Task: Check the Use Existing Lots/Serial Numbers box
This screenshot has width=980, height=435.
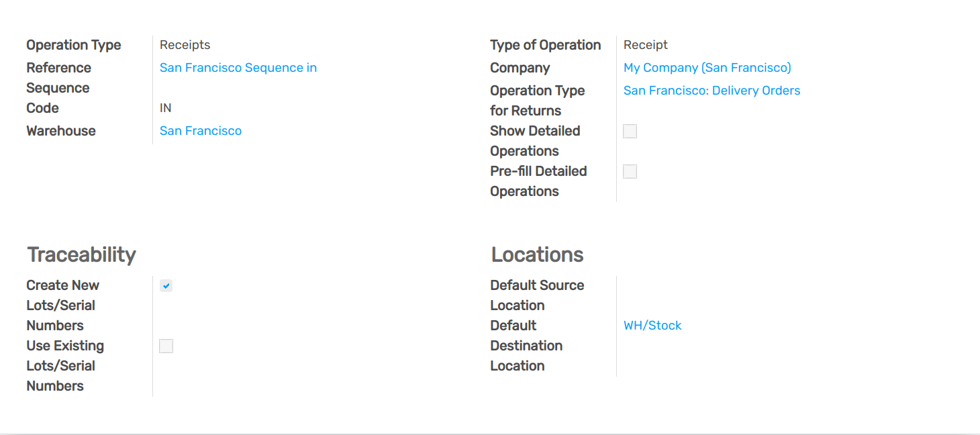Action: [x=166, y=346]
